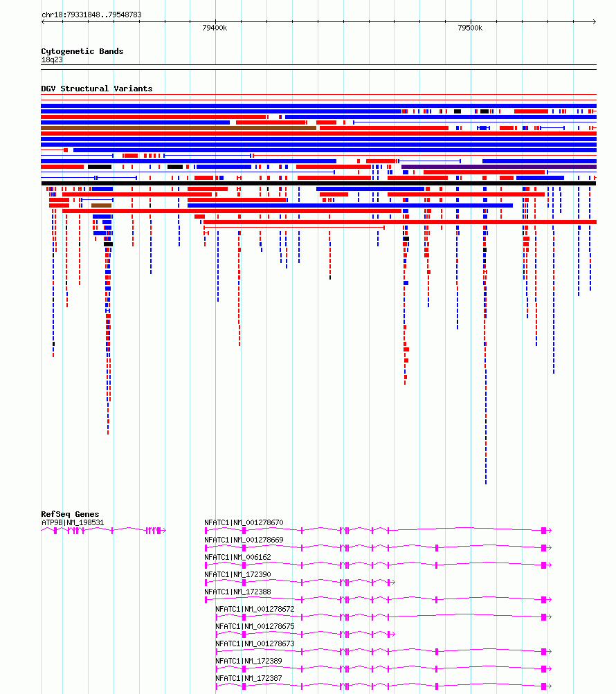The image size is (616, 694).
Task: Click the chr18:79331848..79548783 coordinate label
Action: (x=91, y=15)
